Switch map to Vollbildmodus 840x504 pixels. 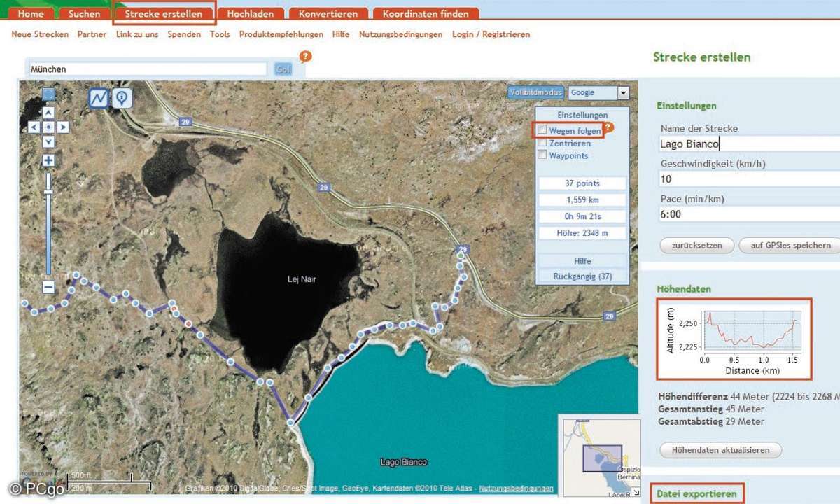tap(536, 92)
